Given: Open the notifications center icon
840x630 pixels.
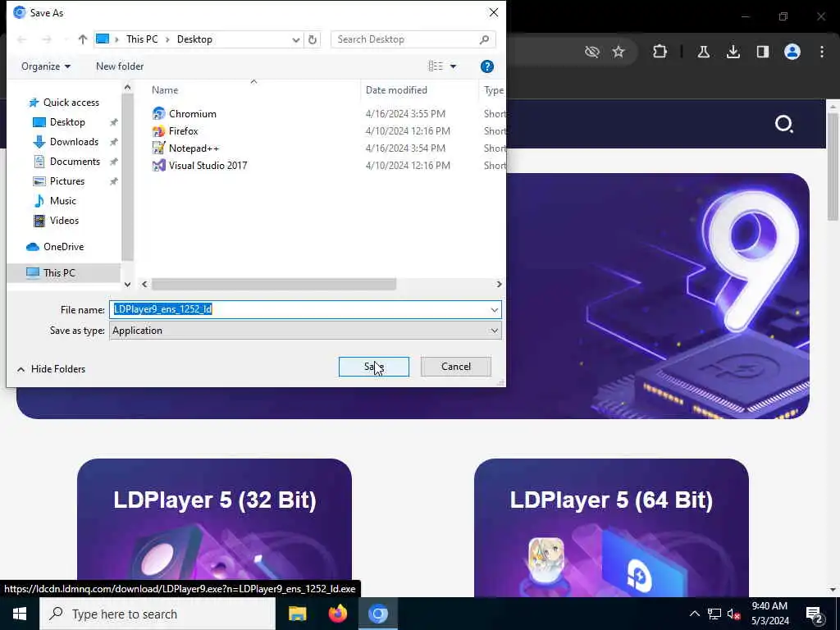Looking at the screenshot, I should click(815, 614).
